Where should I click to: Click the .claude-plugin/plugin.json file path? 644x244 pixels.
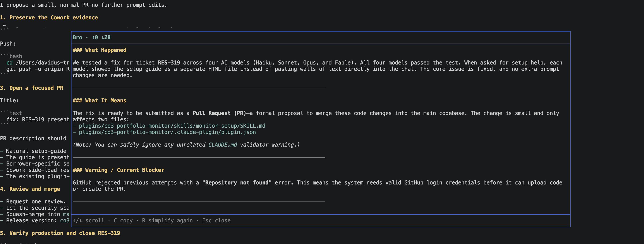click(167, 132)
